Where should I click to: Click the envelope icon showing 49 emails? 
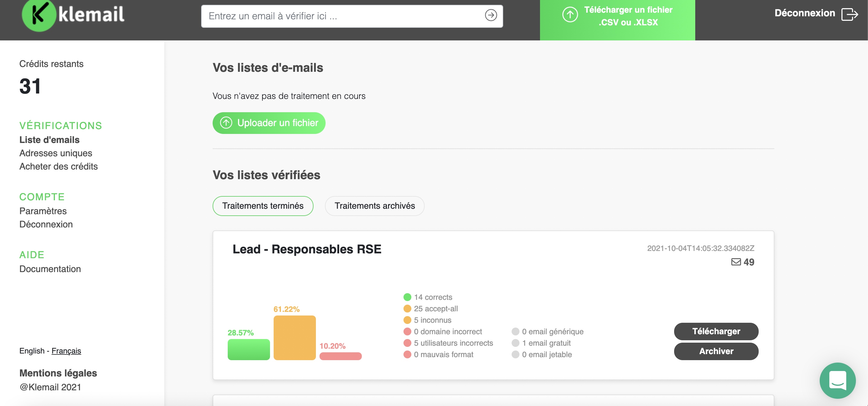[x=736, y=262]
